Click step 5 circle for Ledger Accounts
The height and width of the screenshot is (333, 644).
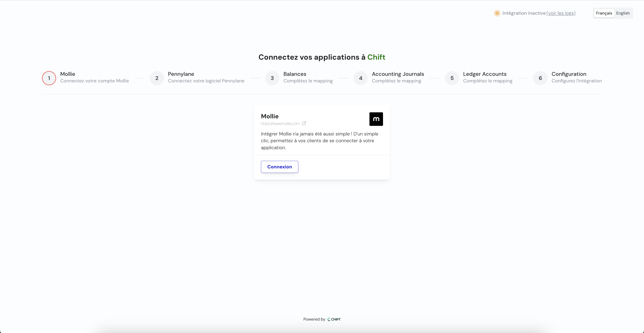[x=452, y=78]
